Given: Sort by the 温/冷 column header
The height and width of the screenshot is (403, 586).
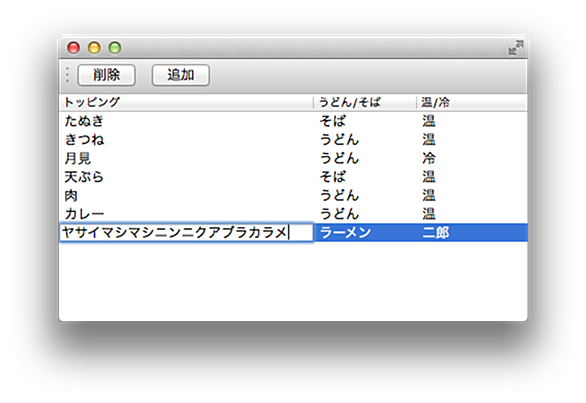Looking at the screenshot, I should (x=472, y=102).
